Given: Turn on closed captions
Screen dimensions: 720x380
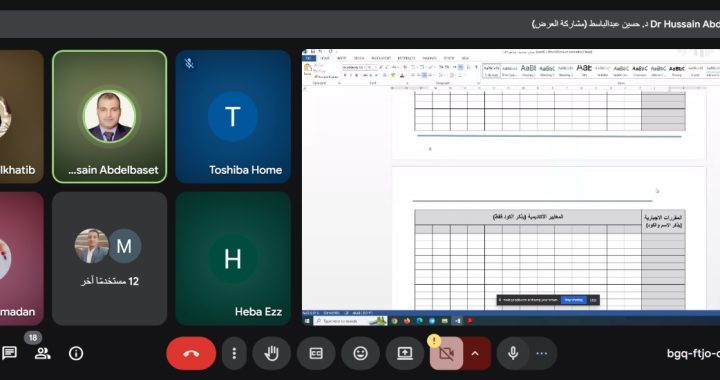Looking at the screenshot, I should pyautogui.click(x=316, y=353).
